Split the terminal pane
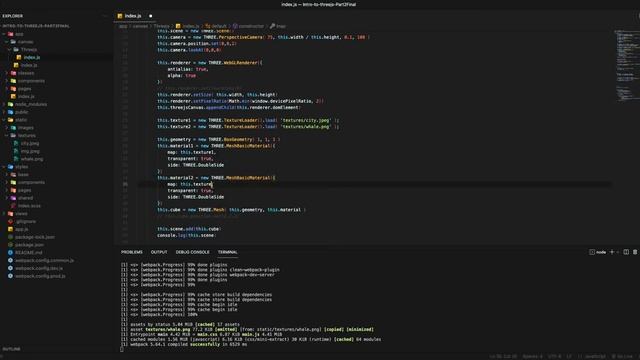 click(626, 252)
